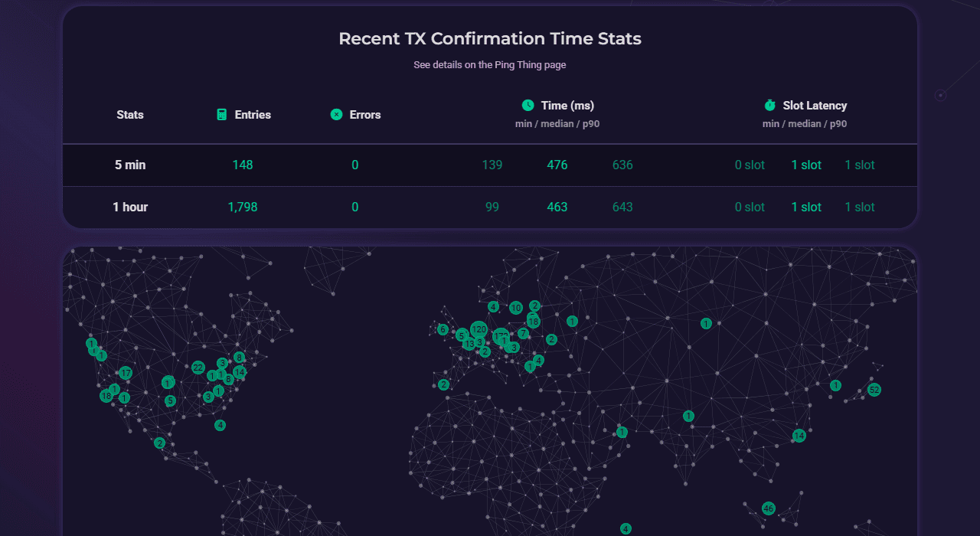Click the Time (ms) clock icon
The height and width of the screenshot is (536, 980).
pos(528,106)
